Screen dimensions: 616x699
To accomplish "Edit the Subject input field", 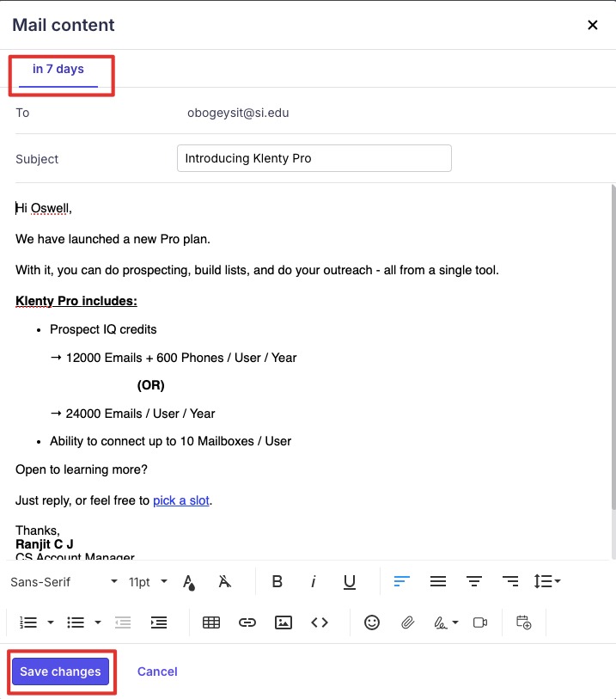I will click(314, 158).
